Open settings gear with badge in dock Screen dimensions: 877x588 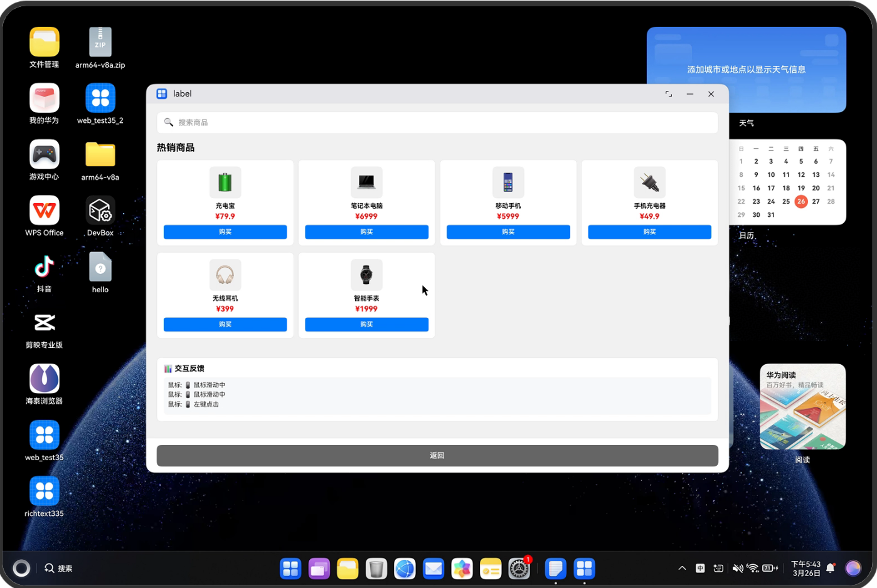pyautogui.click(x=519, y=569)
